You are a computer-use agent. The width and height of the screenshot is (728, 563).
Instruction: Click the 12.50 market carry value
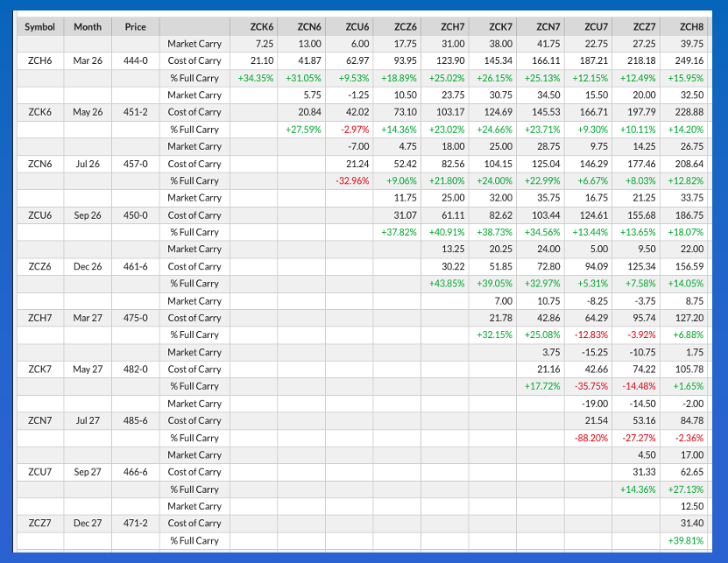click(692, 506)
